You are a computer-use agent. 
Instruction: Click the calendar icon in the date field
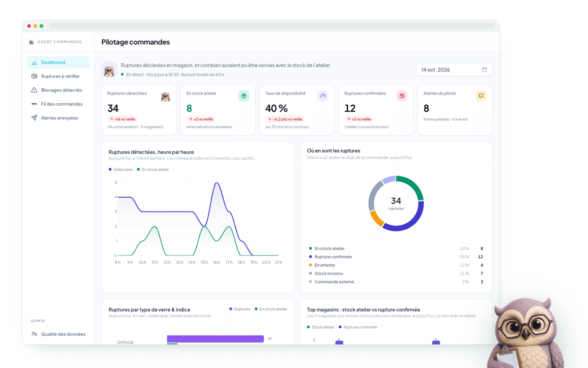coord(484,70)
